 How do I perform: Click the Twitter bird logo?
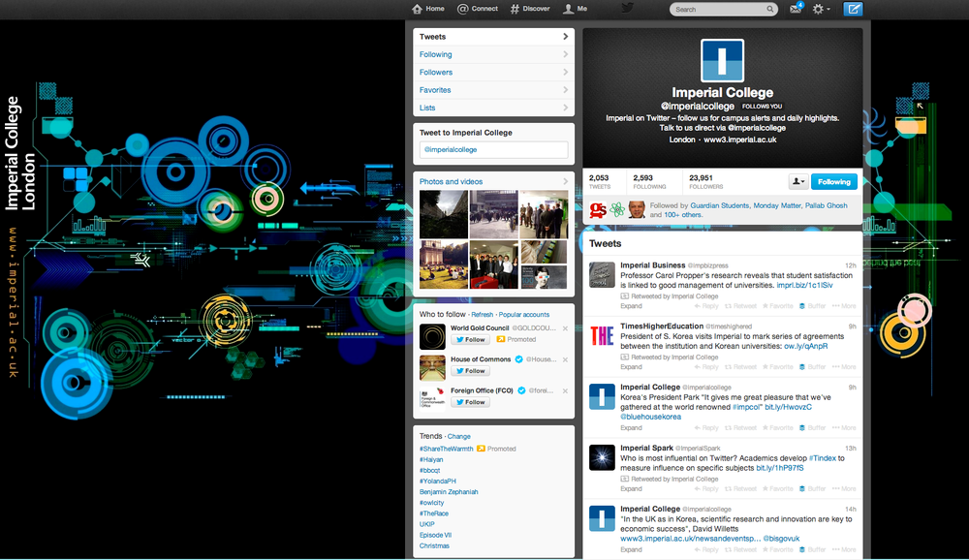coord(627,9)
